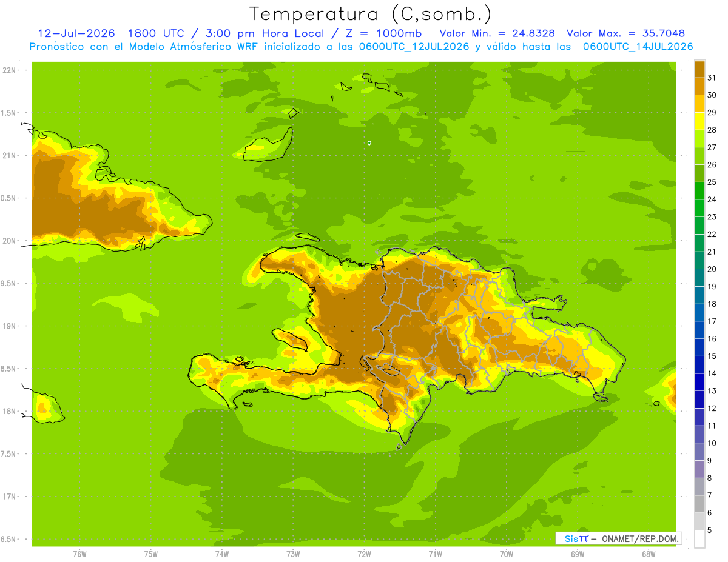Click the '17N' latitude label
Image resolution: width=728 pixels, height=562 pixels.
tap(10, 497)
